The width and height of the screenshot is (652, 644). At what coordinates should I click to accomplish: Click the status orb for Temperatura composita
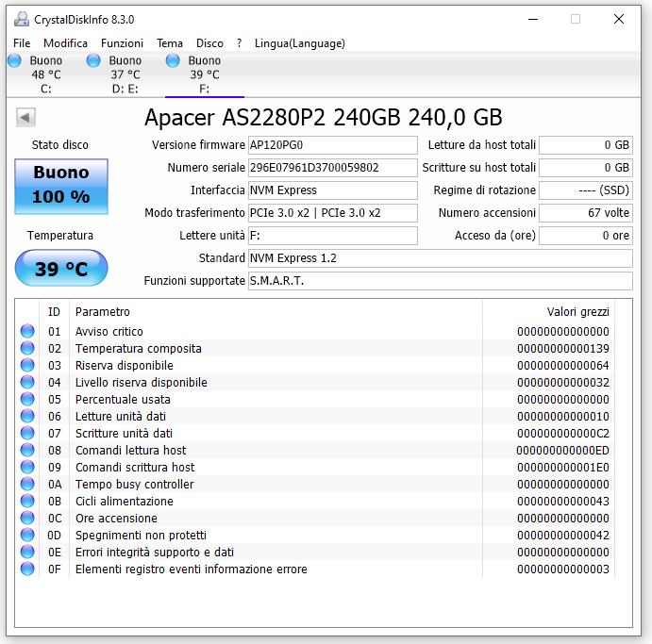click(27, 348)
